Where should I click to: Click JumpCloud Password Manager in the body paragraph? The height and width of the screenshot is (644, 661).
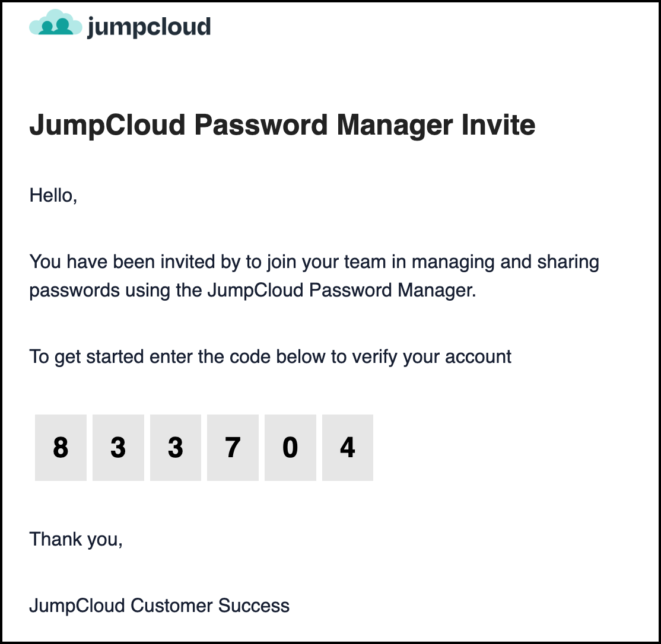pyautogui.click(x=341, y=291)
